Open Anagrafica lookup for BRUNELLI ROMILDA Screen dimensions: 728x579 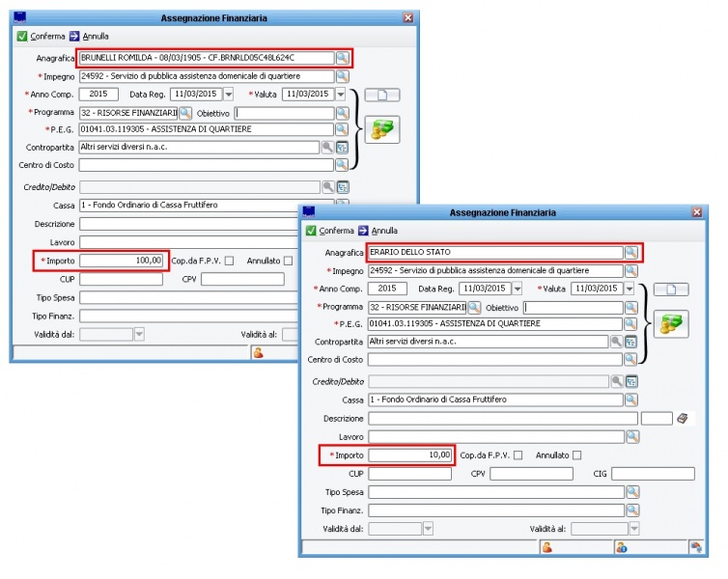point(342,58)
